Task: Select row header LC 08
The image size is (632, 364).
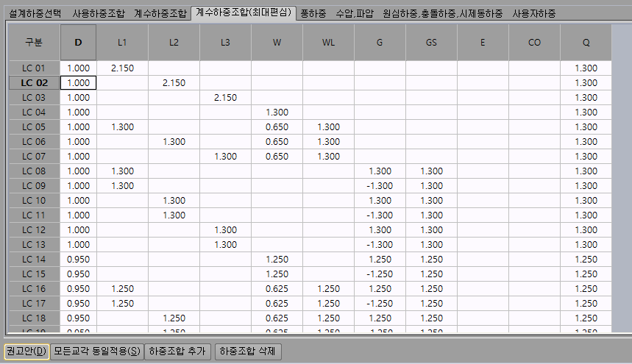Action: click(35, 171)
